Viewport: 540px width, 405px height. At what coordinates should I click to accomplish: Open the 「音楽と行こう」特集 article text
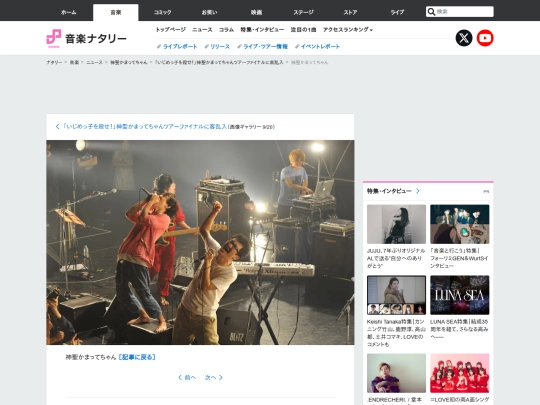tap(459, 258)
